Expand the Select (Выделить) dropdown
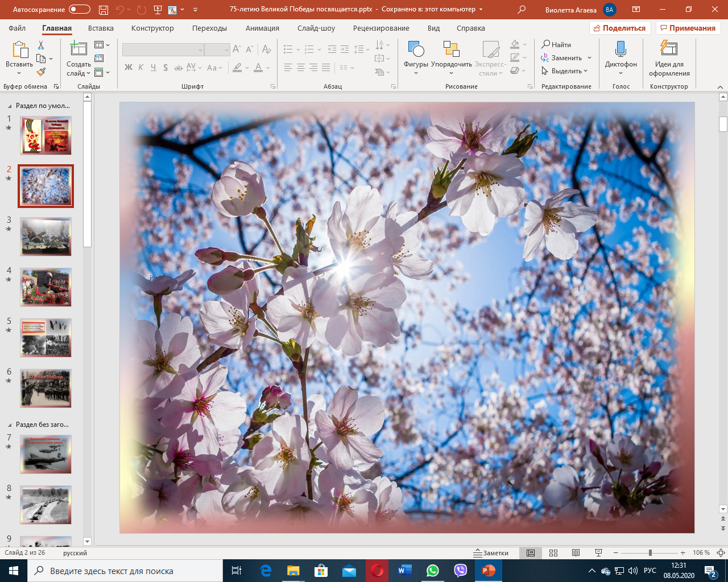Image resolution: width=728 pixels, height=582 pixels. (x=565, y=71)
